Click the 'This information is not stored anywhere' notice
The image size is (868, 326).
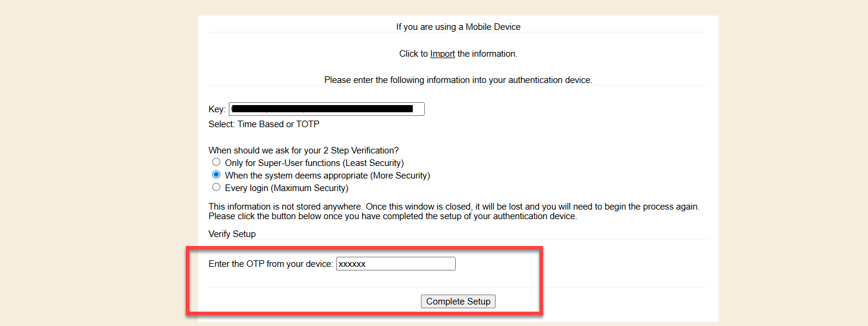(453, 207)
